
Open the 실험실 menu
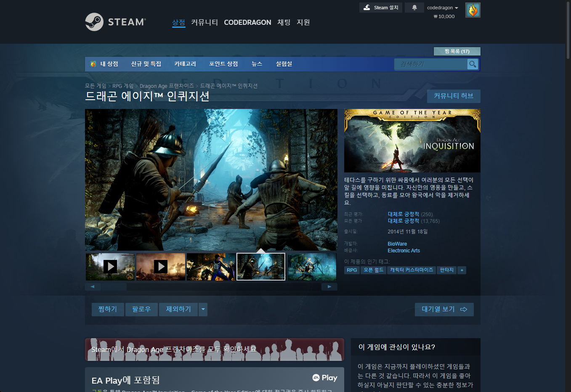pos(284,64)
